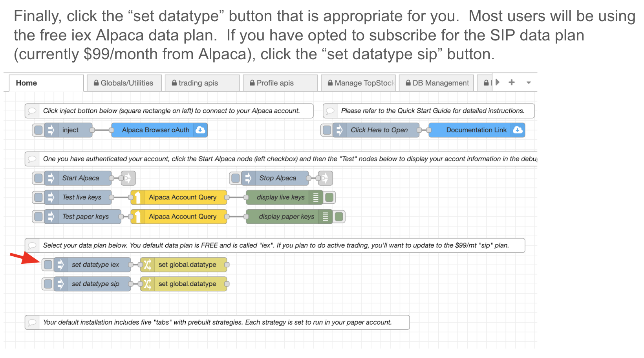Click the comment icon above Start Alpaca
Image resolution: width=644 pixels, height=358 pixels.
click(x=32, y=159)
